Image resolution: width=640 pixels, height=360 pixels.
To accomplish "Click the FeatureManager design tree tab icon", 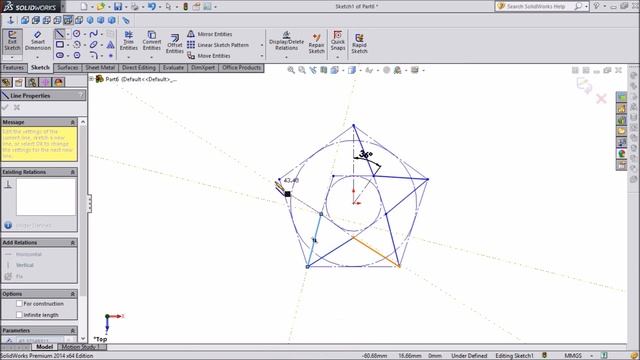I will (6, 82).
